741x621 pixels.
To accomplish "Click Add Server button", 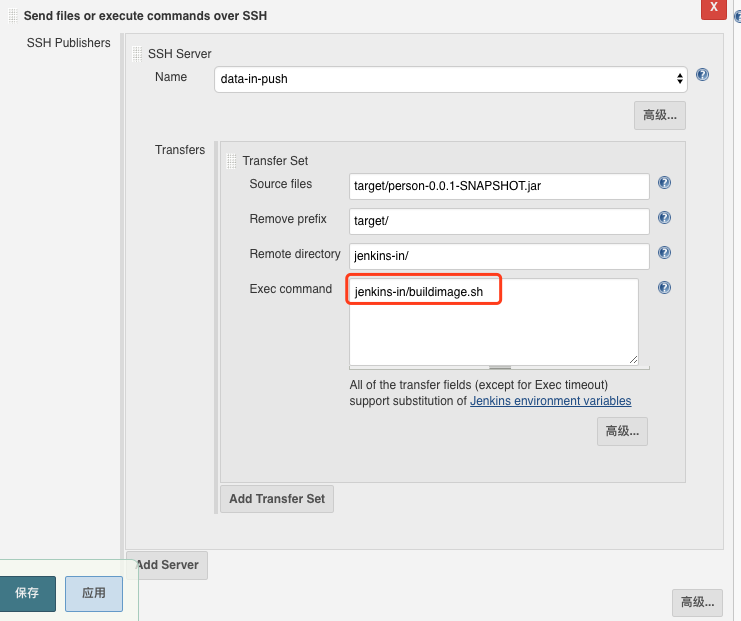I will click(x=167, y=565).
